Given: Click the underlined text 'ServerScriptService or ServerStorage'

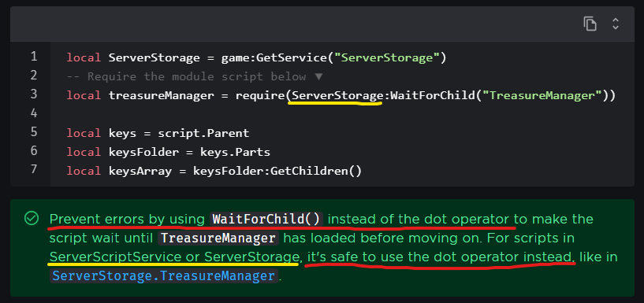Looking at the screenshot, I should [173, 257].
